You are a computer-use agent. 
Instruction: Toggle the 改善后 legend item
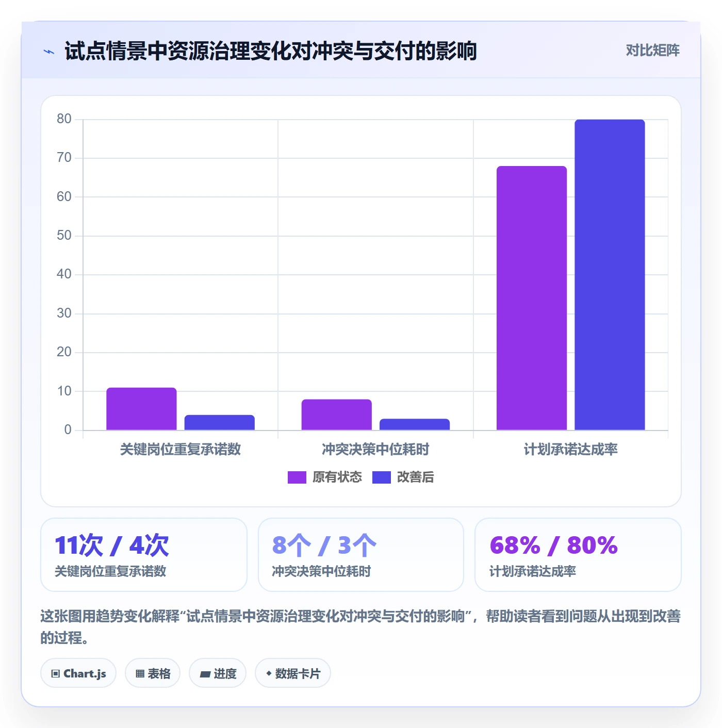(x=403, y=477)
